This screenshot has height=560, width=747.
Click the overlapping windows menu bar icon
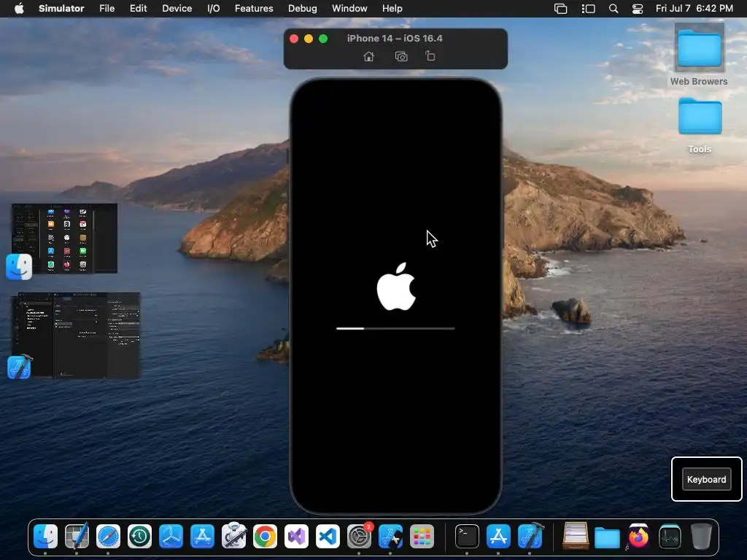tap(561, 9)
